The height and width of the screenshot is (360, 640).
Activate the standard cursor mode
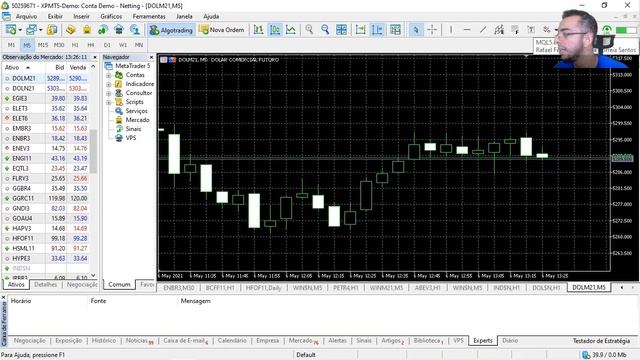[416, 30]
